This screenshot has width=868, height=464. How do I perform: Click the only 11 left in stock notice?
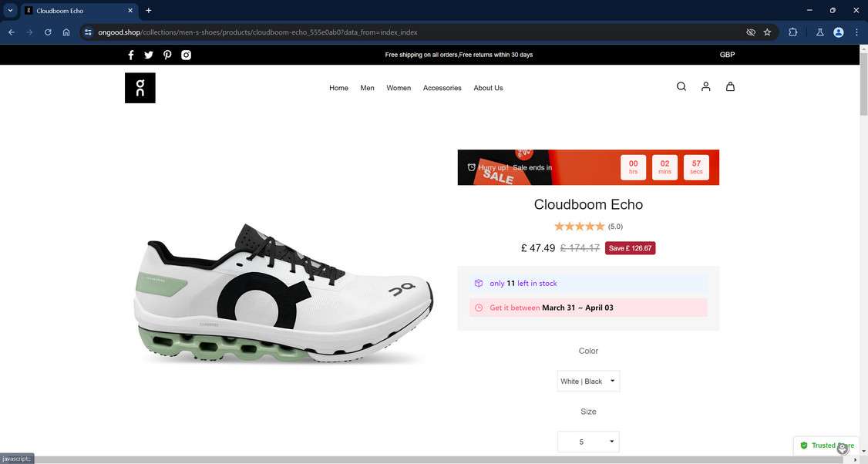(588, 283)
